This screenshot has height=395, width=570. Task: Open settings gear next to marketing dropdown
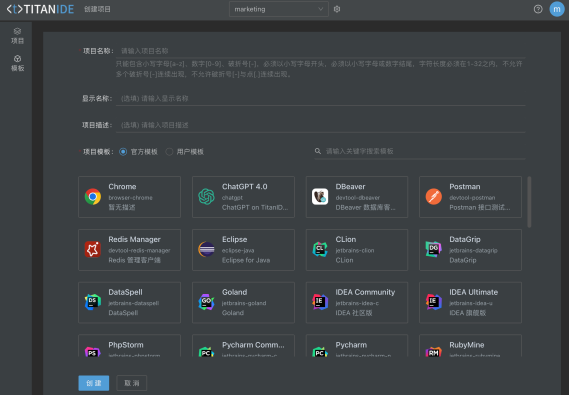click(x=337, y=9)
